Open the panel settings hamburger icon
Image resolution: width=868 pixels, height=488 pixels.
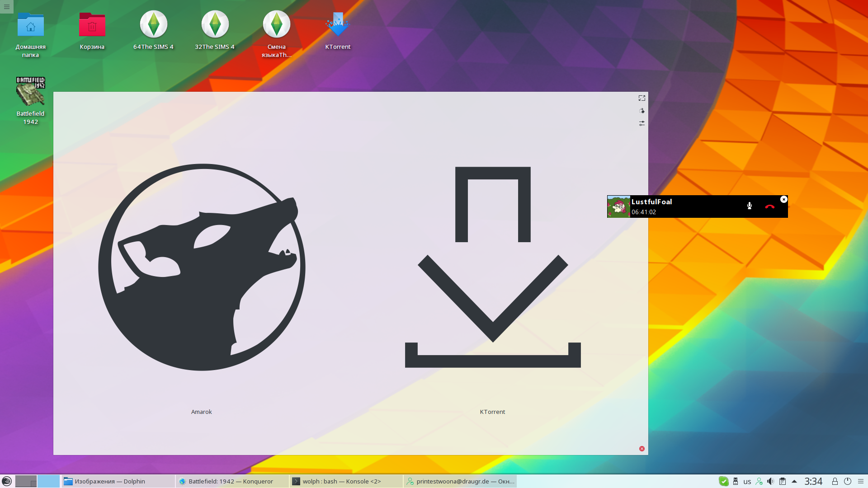click(x=861, y=481)
